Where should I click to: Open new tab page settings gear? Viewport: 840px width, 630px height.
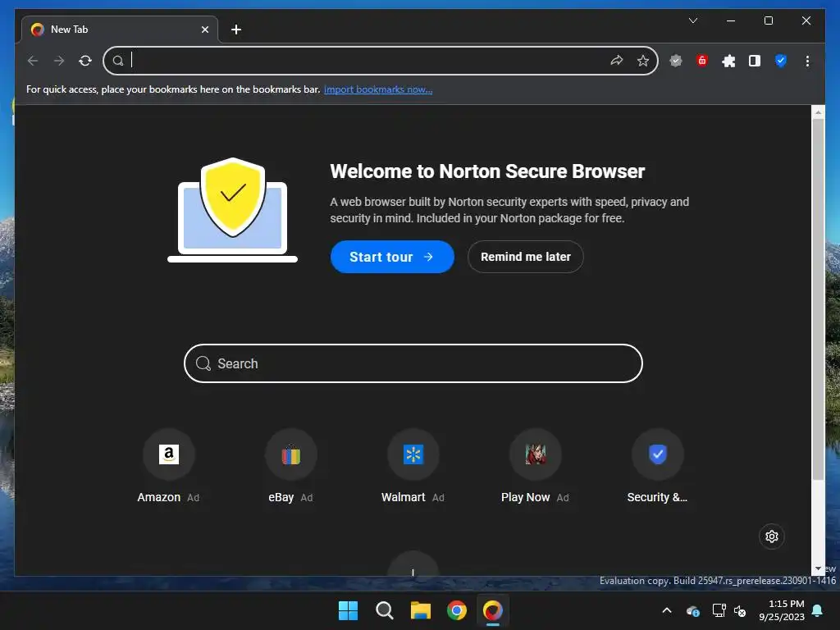point(771,536)
